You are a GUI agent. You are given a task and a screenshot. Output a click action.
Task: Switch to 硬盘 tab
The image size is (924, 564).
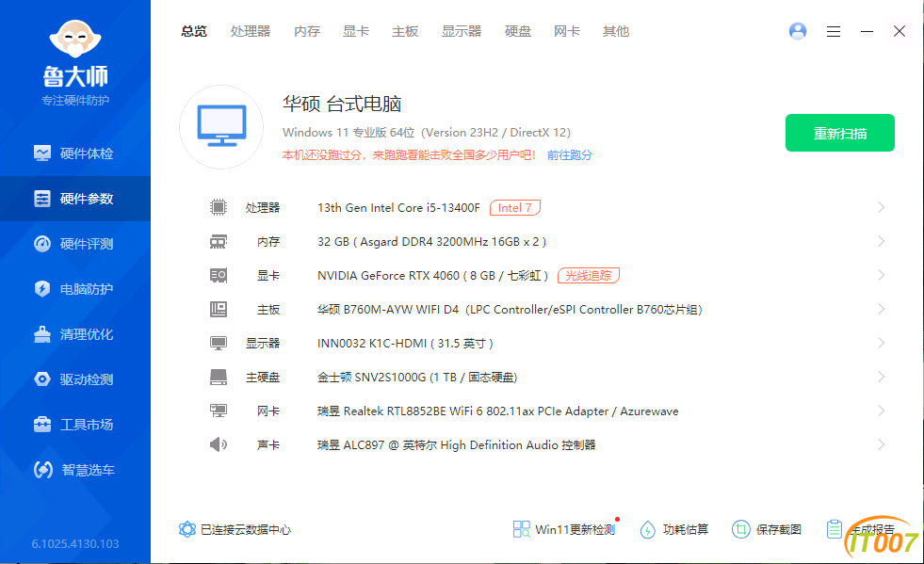[518, 31]
